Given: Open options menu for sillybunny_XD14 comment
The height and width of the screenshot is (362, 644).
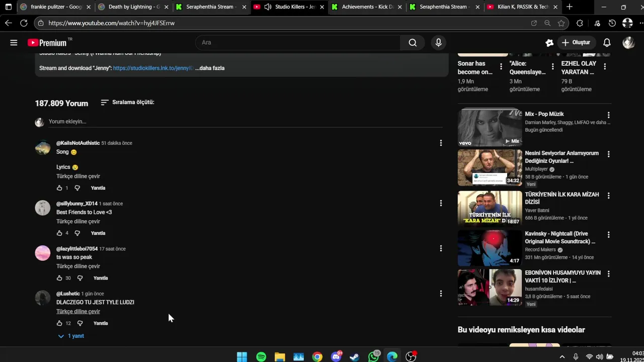Looking at the screenshot, I should pyautogui.click(x=441, y=203).
